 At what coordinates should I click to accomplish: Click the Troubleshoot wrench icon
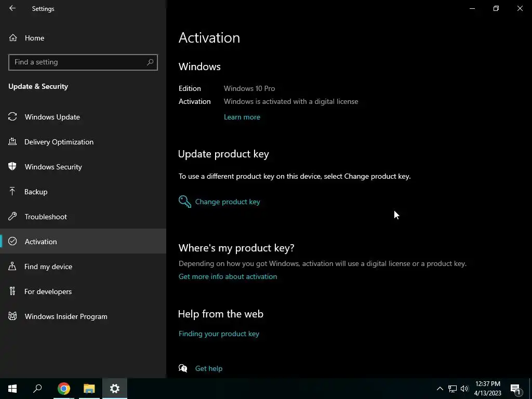(12, 216)
